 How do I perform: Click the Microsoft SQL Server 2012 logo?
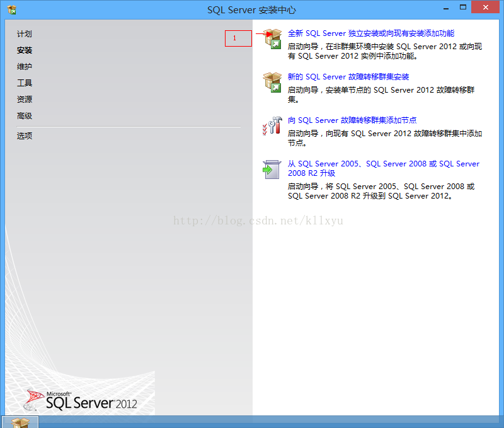tap(81, 400)
